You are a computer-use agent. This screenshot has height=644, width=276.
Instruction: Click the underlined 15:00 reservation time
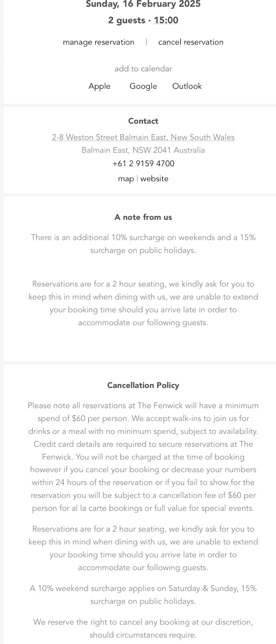tap(166, 20)
